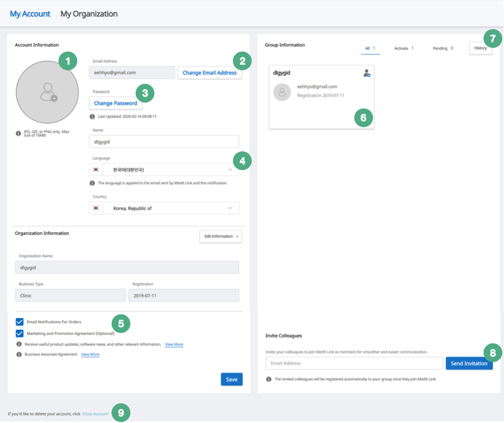The width and height of the screenshot is (504, 423).
Task: Click the info icon below Invite Colleagues field
Action: point(269,379)
